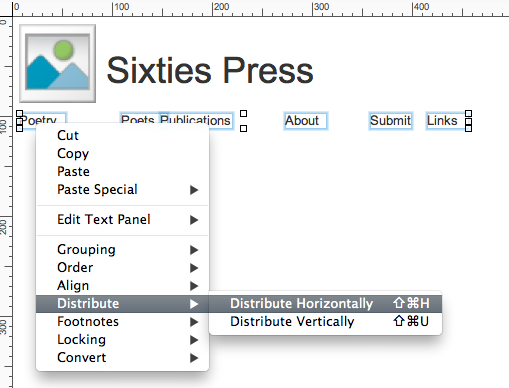Click the Edit Text Panel submenu arrow
Viewport: 509px width, 388px height.
(194, 220)
